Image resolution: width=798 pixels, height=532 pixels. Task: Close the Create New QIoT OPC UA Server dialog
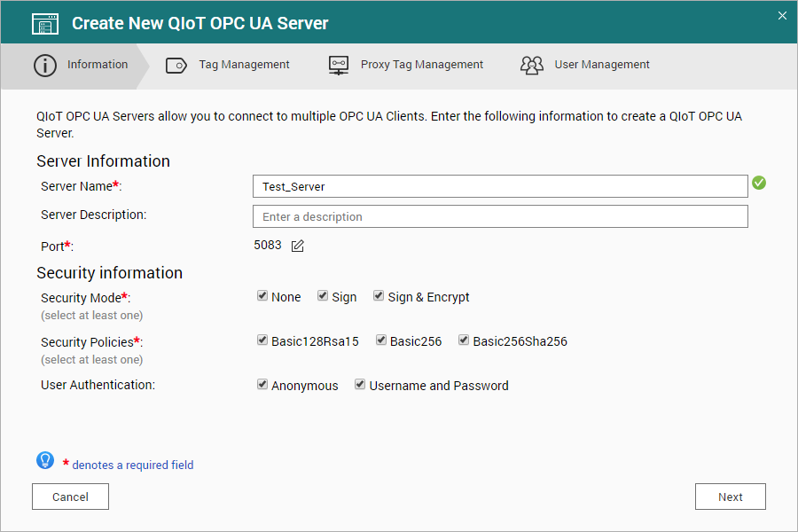tap(782, 16)
